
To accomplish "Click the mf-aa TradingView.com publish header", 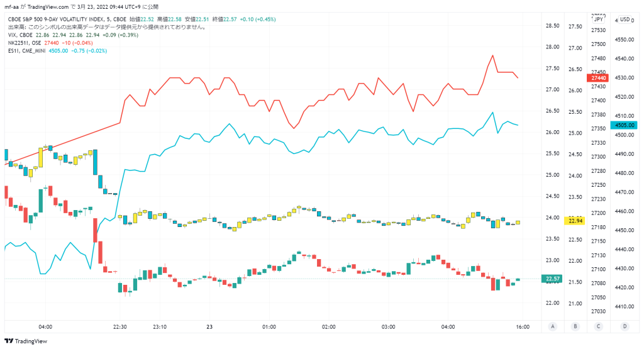I will click(81, 6).
